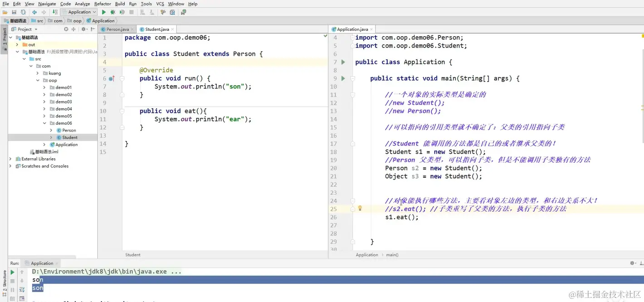Screen dimensions: 644x302
Task: Open the Analyze menu
Action: 82,4
